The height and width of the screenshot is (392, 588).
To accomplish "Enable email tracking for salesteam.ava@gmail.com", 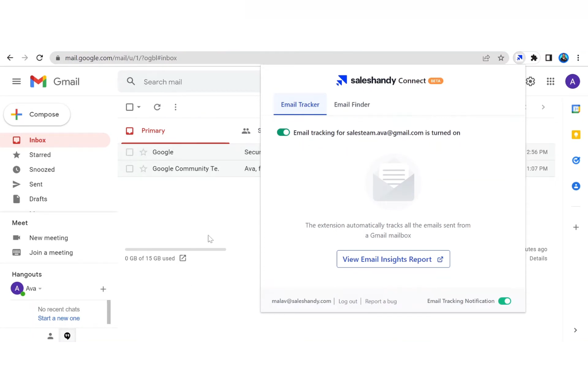I will (283, 132).
